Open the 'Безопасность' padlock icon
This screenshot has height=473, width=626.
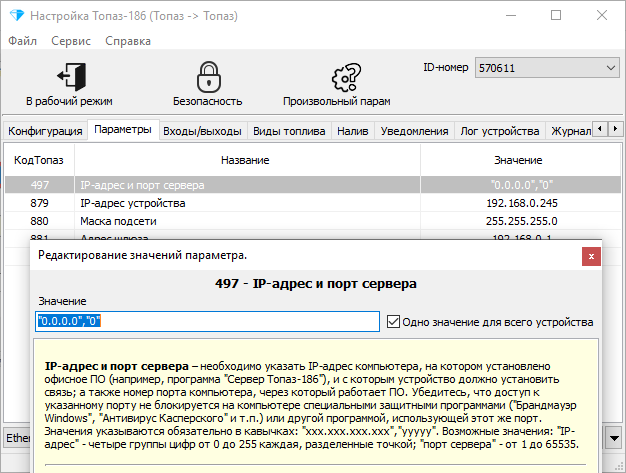[209, 77]
